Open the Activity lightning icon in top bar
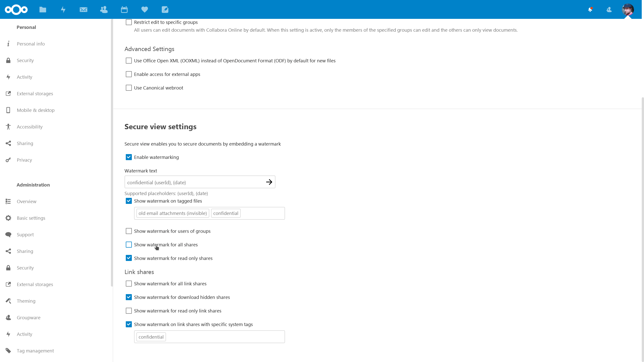The image size is (644, 362). 63,10
